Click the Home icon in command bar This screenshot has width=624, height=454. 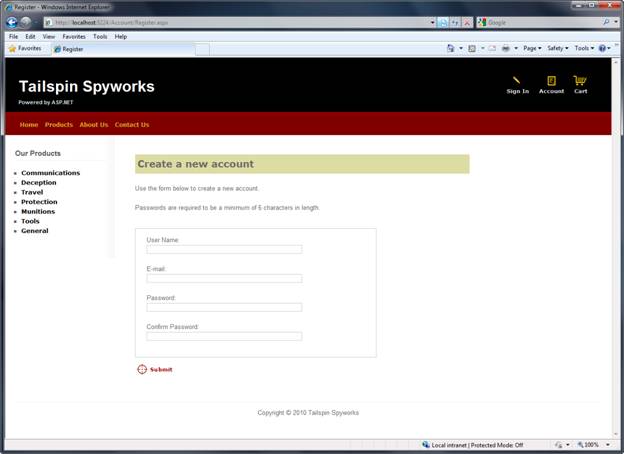point(450,48)
